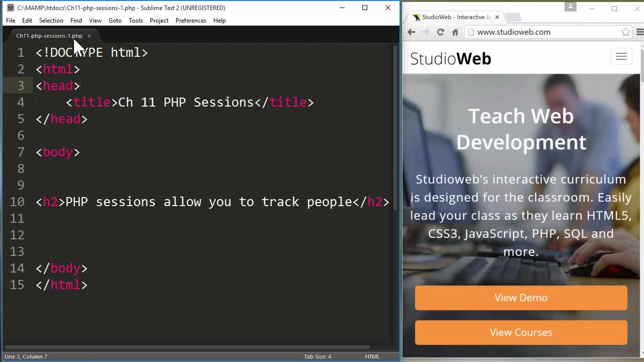644x362 pixels.
Task: Click the Teach Web Development heading
Action: pyautogui.click(x=521, y=129)
